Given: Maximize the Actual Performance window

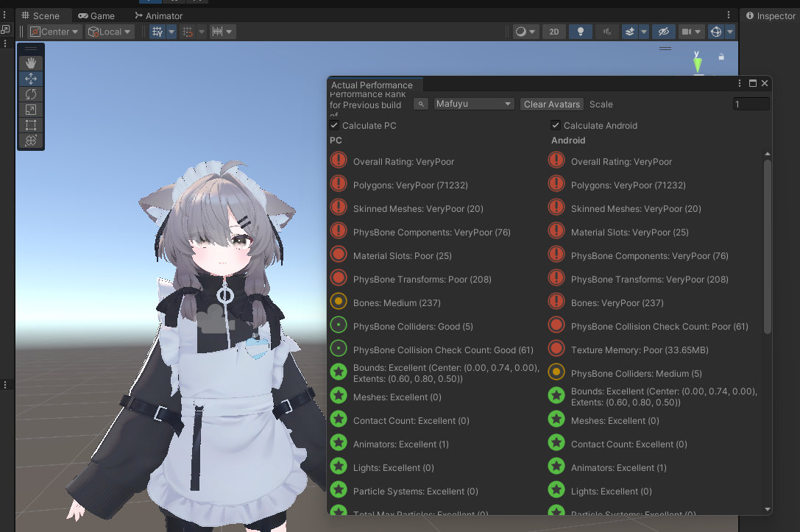Looking at the screenshot, I should 753,83.
